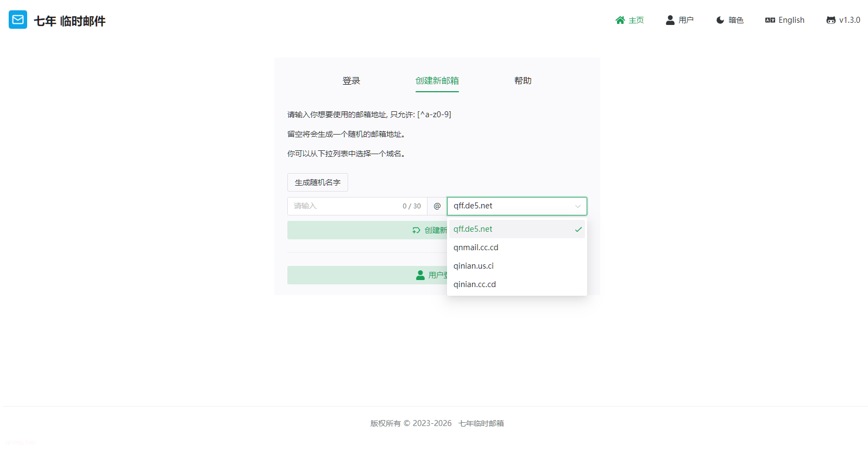Click the green home icon

pyautogui.click(x=620, y=20)
